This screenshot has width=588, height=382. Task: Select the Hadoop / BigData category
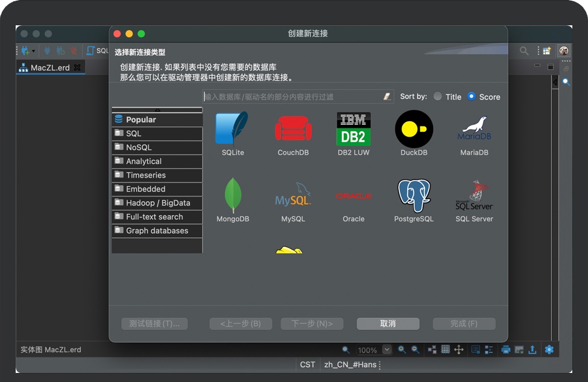coord(157,202)
